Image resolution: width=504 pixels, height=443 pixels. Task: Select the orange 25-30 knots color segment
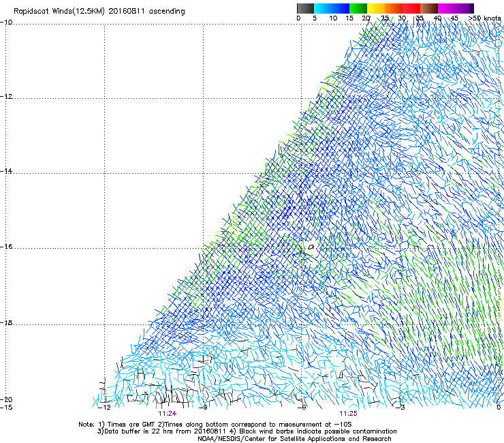click(x=394, y=8)
